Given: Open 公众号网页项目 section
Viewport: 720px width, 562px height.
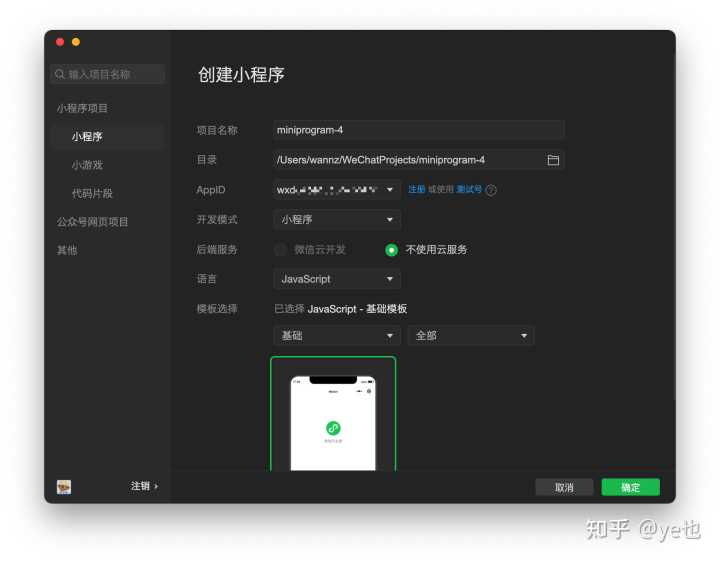Looking at the screenshot, I should click(93, 222).
